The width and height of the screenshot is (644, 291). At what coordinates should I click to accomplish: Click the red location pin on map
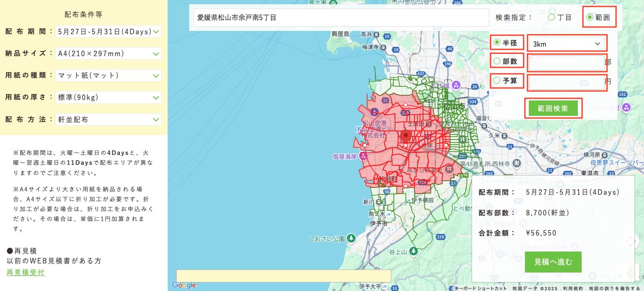pyautogui.click(x=405, y=137)
